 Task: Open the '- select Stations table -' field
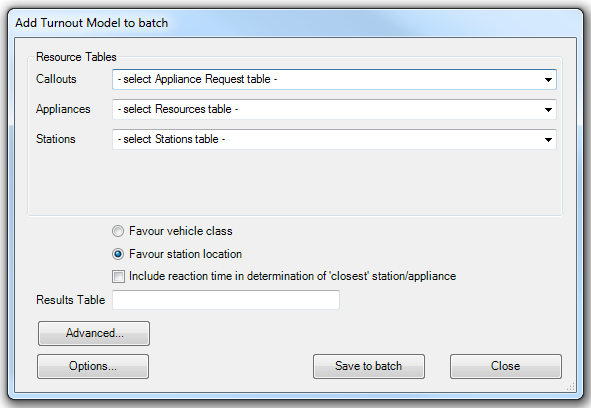(x=334, y=139)
